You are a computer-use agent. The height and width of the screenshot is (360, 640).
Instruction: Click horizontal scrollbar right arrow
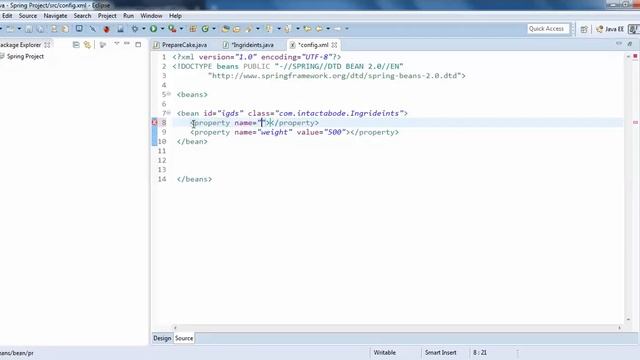coord(619,327)
